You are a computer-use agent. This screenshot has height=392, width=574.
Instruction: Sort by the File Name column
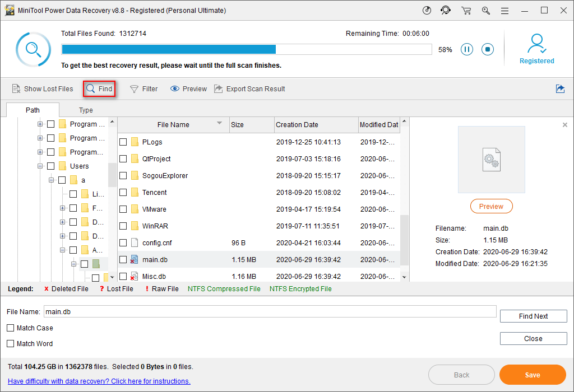[x=173, y=125]
